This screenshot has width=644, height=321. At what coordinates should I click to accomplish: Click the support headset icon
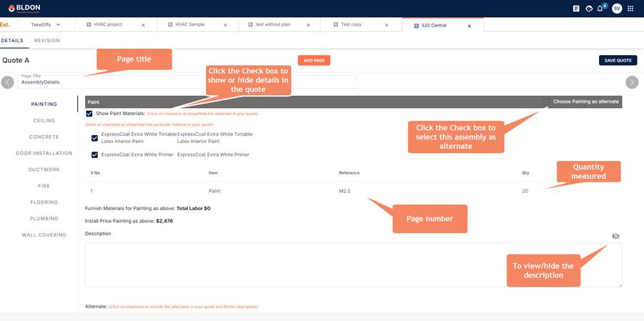coord(588,9)
